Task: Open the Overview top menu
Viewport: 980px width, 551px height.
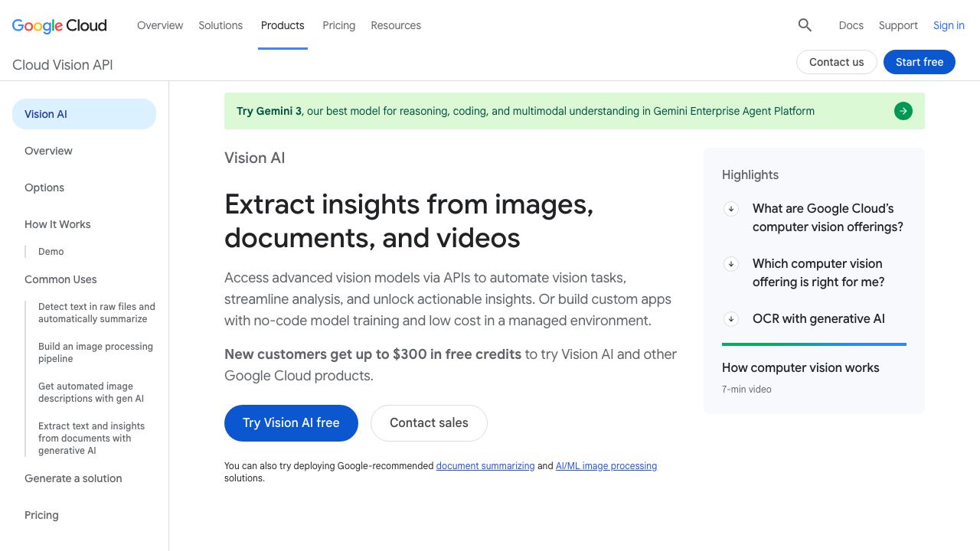Action: click(x=160, y=25)
